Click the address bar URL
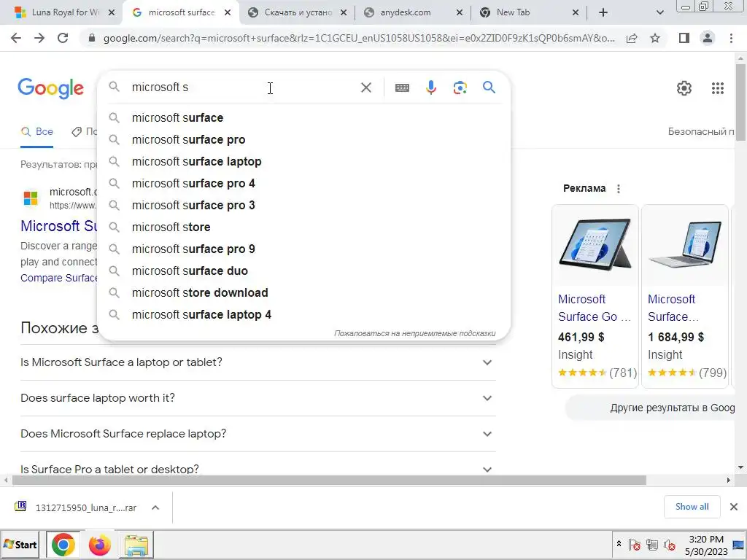This screenshot has width=747, height=560. tap(359, 38)
